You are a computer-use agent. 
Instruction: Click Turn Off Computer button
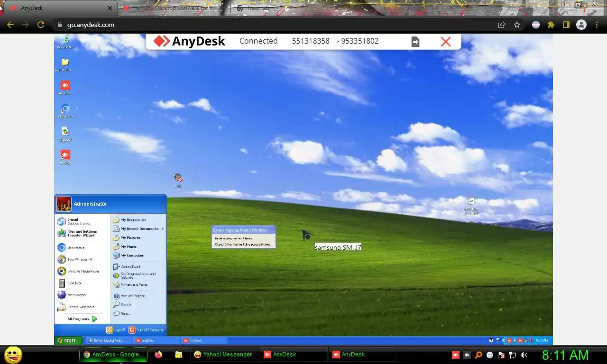(147, 330)
